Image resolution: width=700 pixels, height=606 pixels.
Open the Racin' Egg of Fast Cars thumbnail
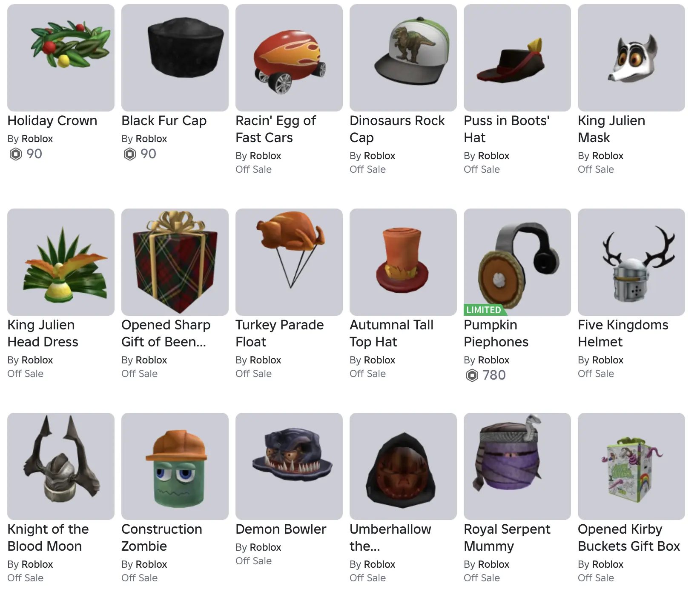click(x=289, y=58)
